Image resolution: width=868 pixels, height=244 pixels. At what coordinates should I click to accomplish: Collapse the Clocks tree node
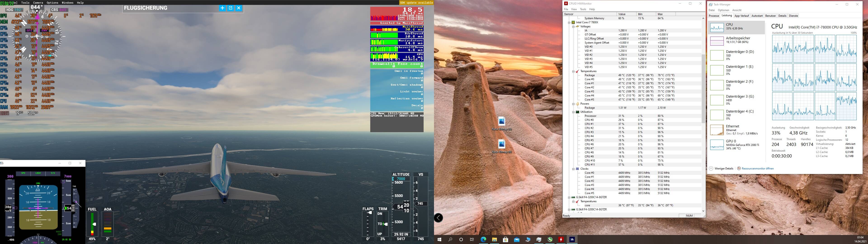[x=573, y=169]
